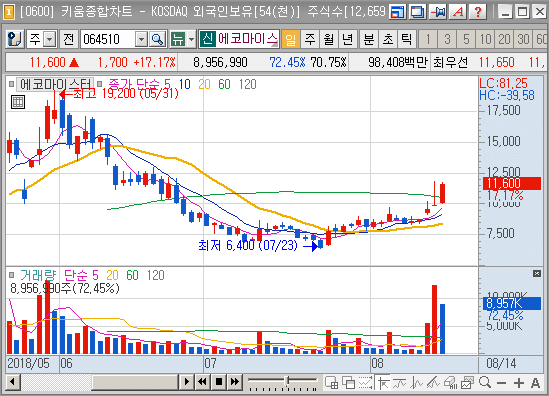Click the interval 20 button
The image size is (549, 396).
(x=504, y=39)
